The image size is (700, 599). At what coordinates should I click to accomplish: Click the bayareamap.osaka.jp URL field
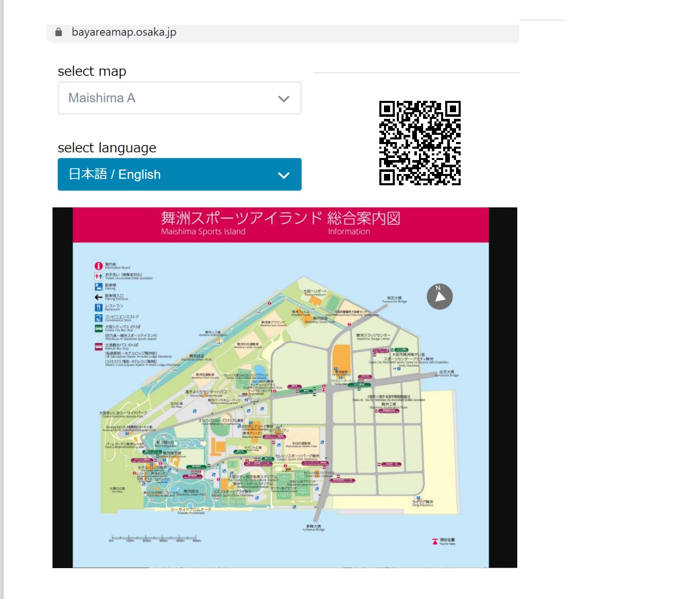283,32
